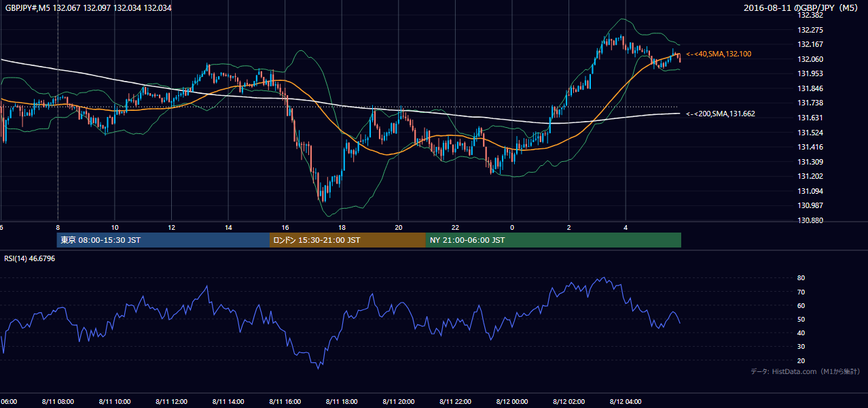
Task: Click the 8/11 14:00 time label
Action: pos(228,401)
